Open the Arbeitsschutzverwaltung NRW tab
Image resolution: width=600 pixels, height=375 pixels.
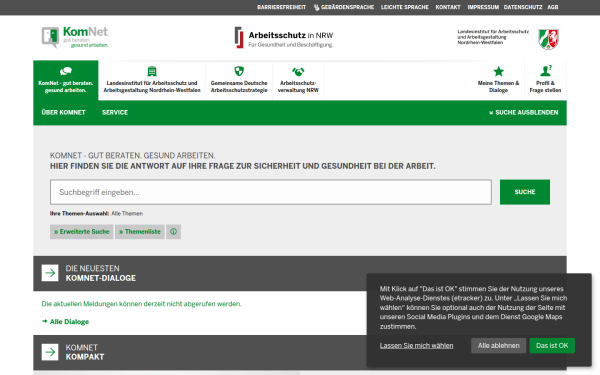tap(298, 80)
